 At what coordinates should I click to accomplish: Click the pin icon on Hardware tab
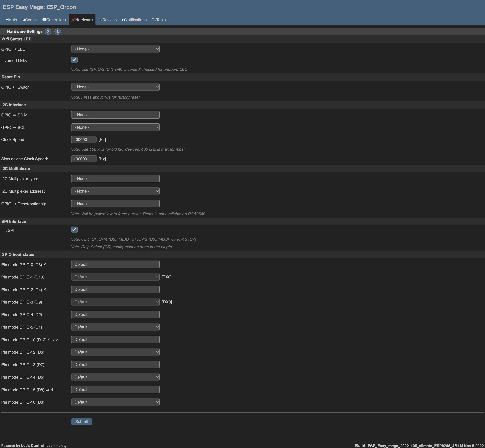coord(73,20)
